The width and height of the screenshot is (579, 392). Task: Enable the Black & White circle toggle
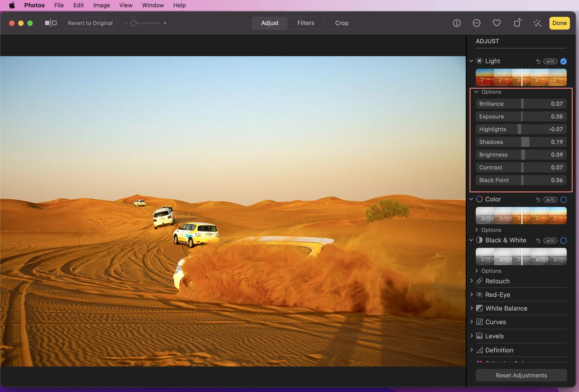click(x=563, y=241)
